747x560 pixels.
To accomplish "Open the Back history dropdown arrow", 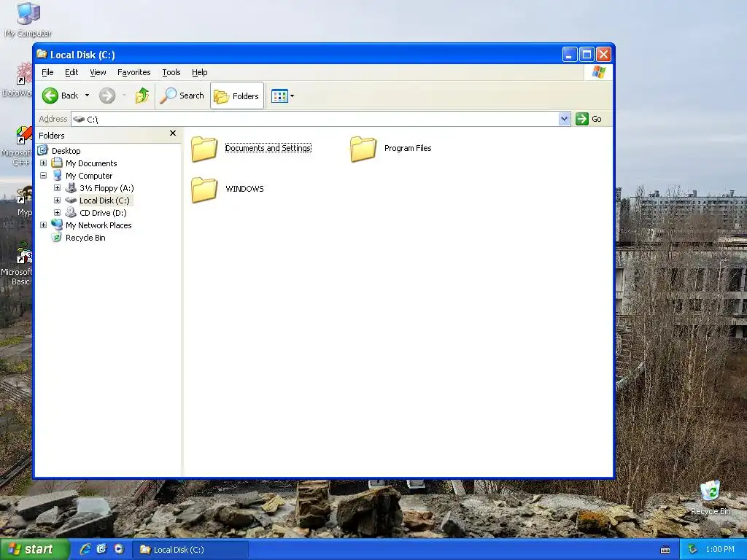I will coord(88,96).
